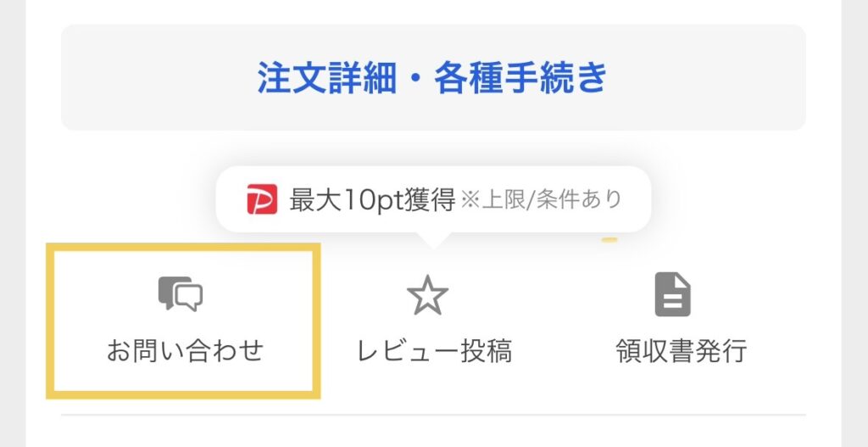The height and width of the screenshot is (447, 868).
Task: Click the small yellow dash beside the tooltip
Action: click(x=609, y=240)
